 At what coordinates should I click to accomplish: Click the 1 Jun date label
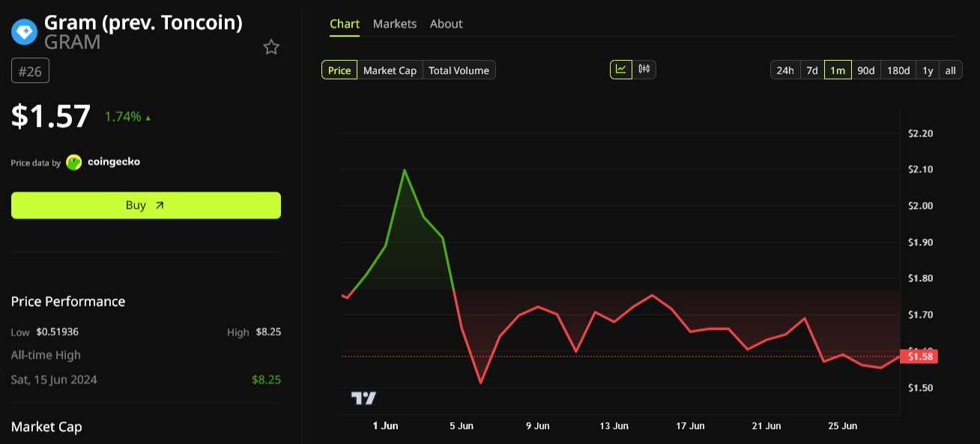point(385,426)
